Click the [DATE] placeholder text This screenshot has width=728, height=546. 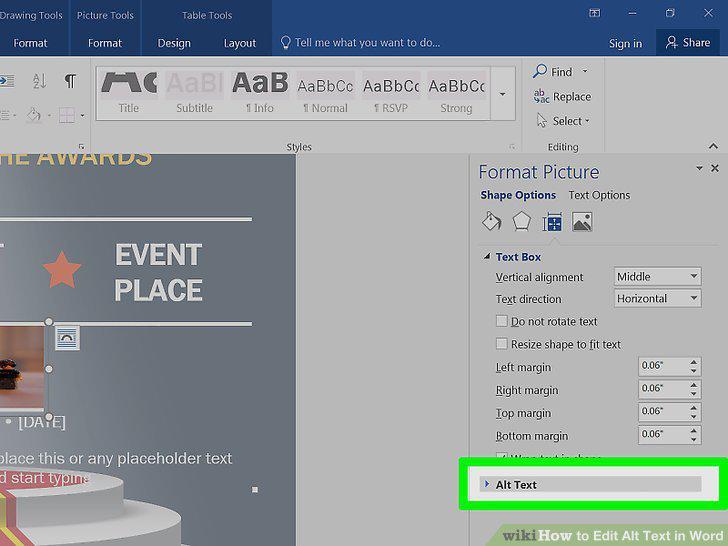42,422
